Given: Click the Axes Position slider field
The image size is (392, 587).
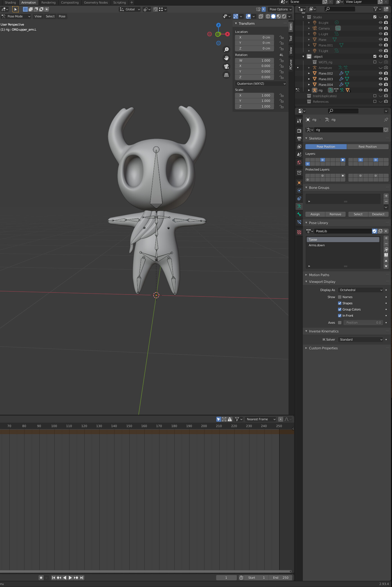Looking at the screenshot, I should pos(363,323).
